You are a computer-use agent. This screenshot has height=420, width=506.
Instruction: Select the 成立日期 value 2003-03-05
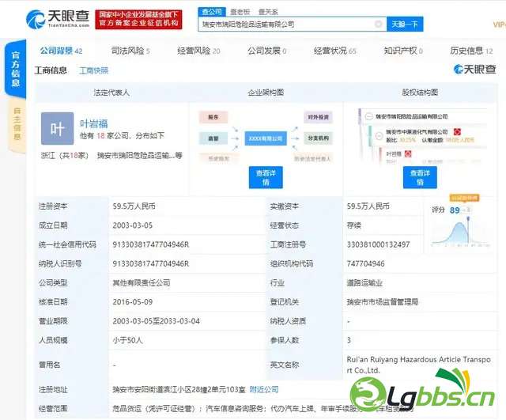132,225
